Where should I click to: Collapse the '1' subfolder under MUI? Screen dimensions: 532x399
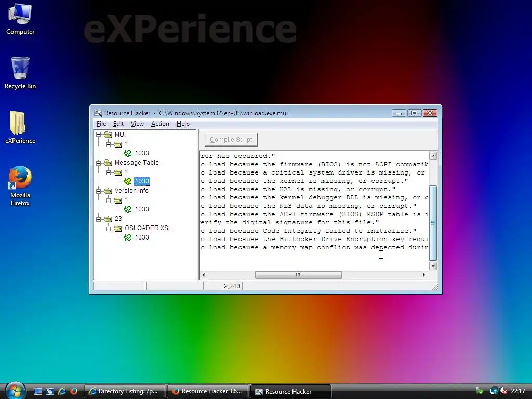(x=108, y=144)
